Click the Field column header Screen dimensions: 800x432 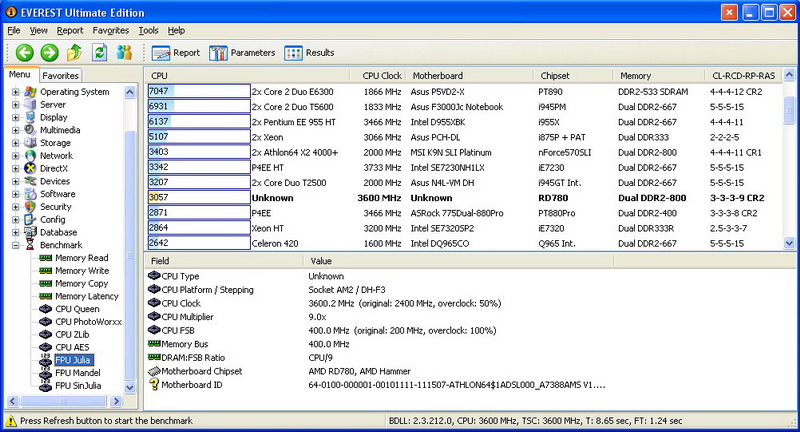223,261
